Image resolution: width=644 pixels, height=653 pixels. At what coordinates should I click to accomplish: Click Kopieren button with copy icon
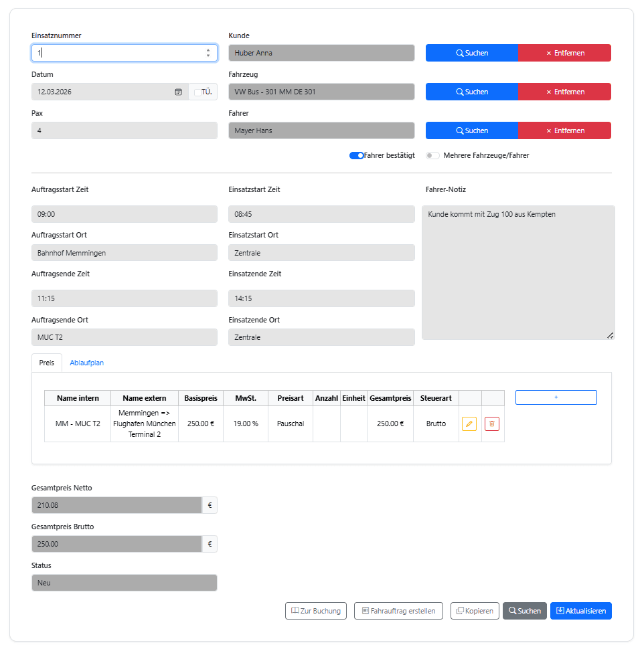pyautogui.click(x=475, y=611)
